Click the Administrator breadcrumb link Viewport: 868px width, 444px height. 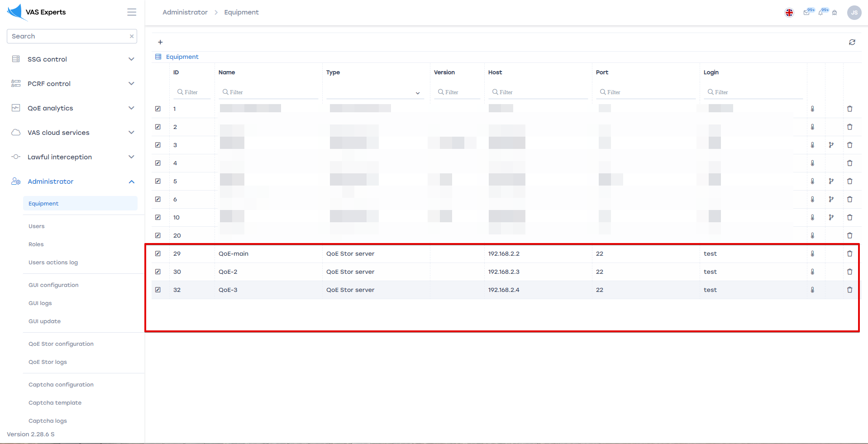click(x=185, y=12)
